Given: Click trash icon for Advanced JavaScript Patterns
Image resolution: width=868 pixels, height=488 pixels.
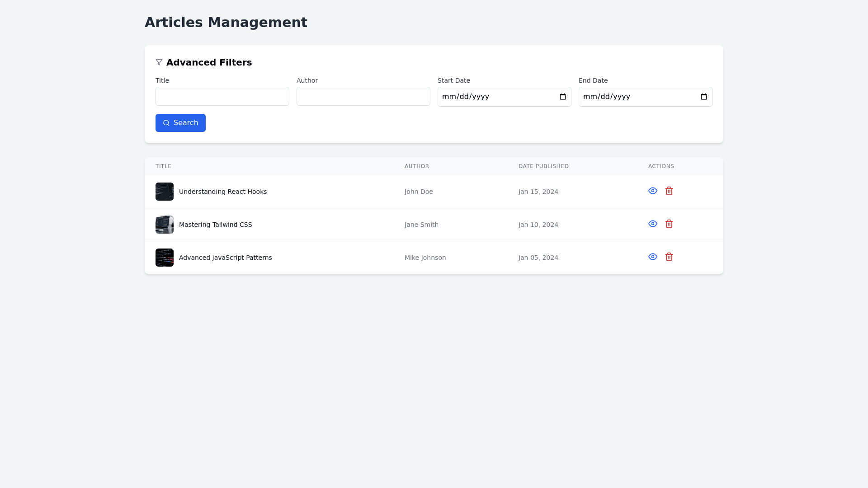Looking at the screenshot, I should 669,257.
